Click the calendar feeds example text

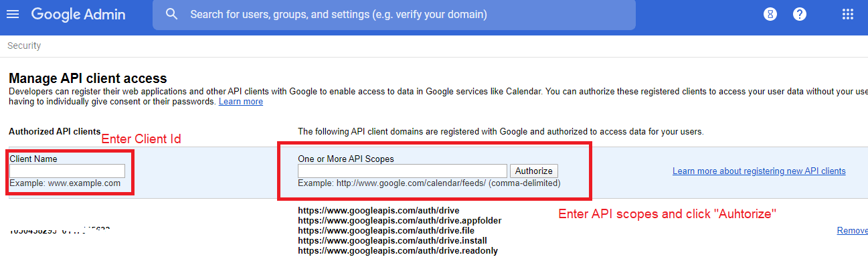(x=429, y=183)
